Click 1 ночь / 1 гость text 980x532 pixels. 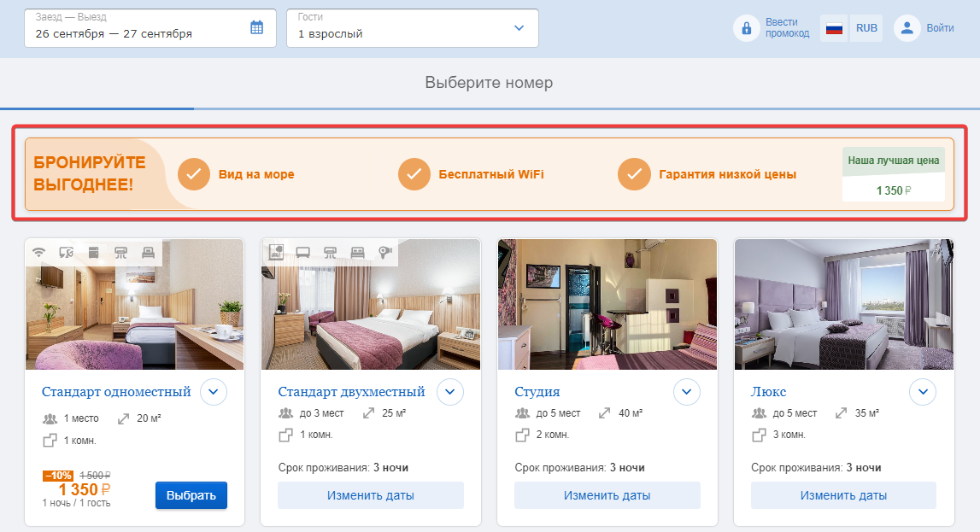tap(76, 503)
